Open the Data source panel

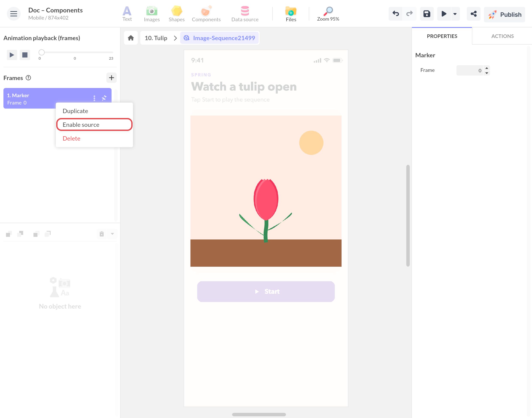click(x=245, y=14)
